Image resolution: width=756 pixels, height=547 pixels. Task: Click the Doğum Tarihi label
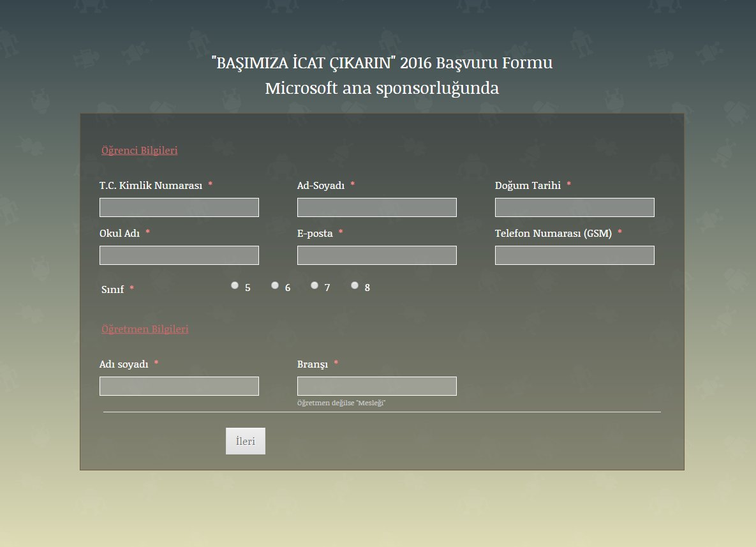tap(528, 185)
